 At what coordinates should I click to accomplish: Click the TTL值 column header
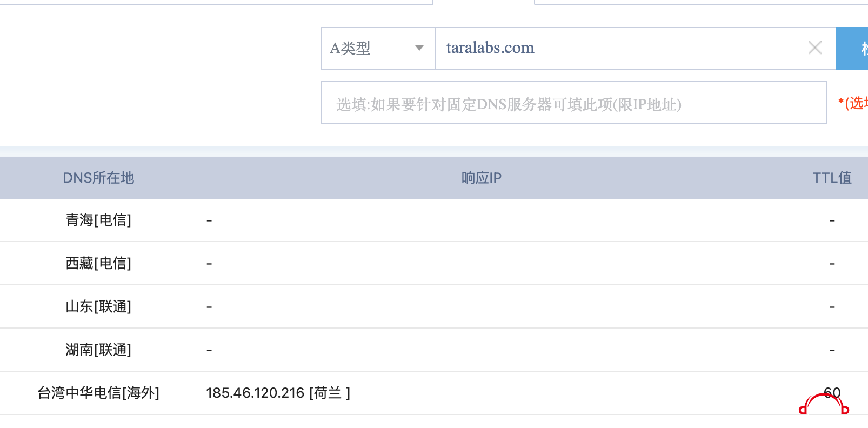pyautogui.click(x=832, y=178)
